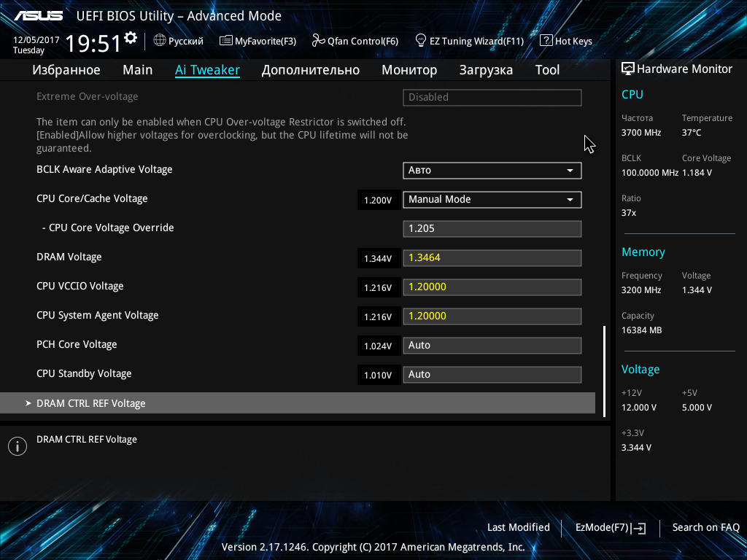Click CPU System Agent Voltage input field

coord(492,316)
